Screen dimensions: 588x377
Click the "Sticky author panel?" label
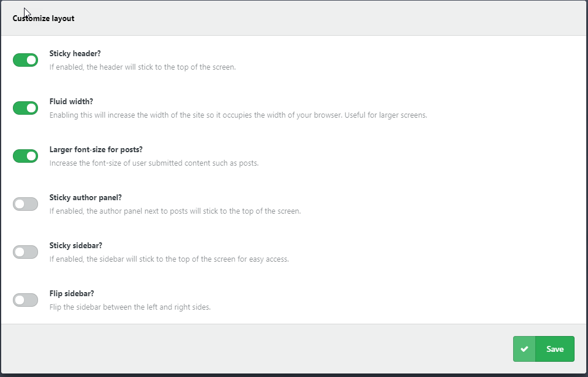coord(85,197)
